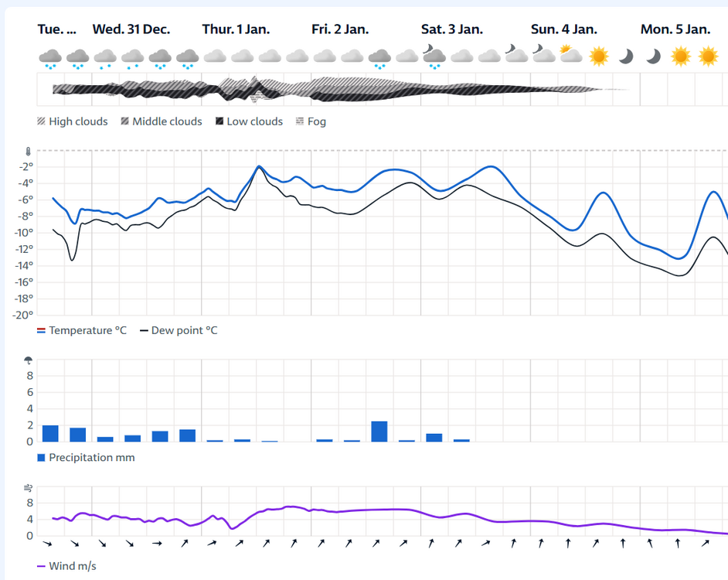Select the Thur. 1 Jan. day header
The height and width of the screenshot is (580, 728).
tap(236, 29)
